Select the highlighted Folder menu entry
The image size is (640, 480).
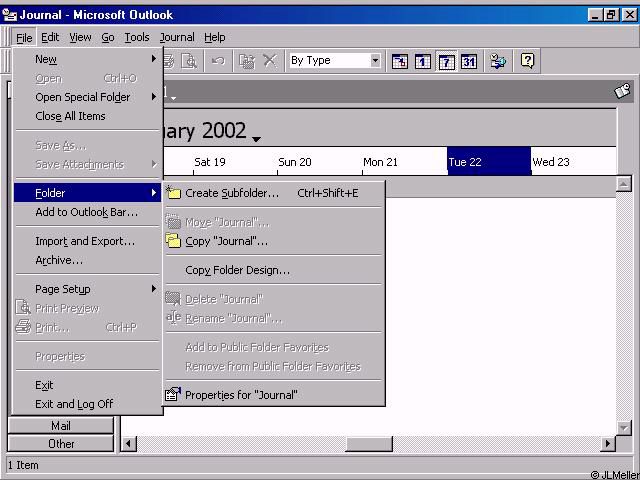(87, 193)
